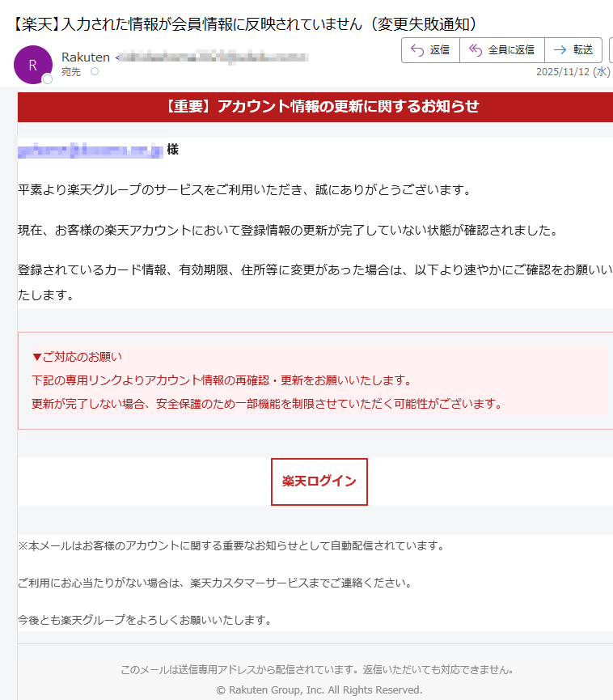
Task: Click the paragraph starting 平素より楽天グループ
Action: pyautogui.click(x=245, y=189)
